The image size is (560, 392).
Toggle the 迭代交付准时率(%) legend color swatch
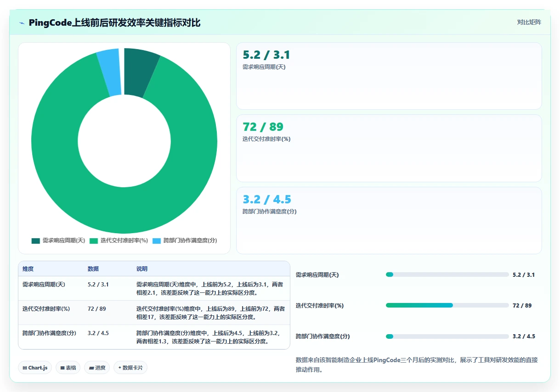click(x=94, y=241)
